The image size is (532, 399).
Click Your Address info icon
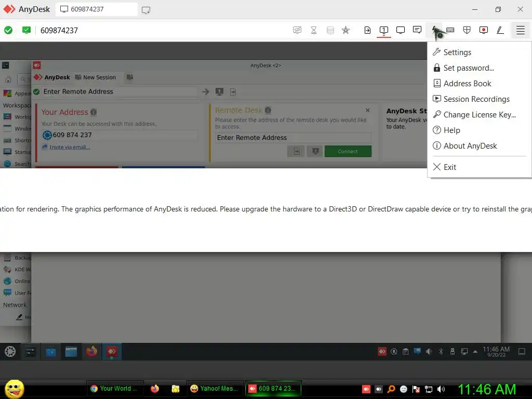tap(94, 112)
